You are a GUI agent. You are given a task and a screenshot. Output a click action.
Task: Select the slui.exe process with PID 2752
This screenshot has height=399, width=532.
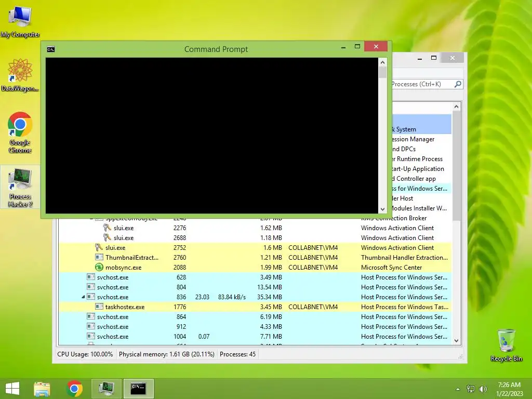tap(255, 248)
